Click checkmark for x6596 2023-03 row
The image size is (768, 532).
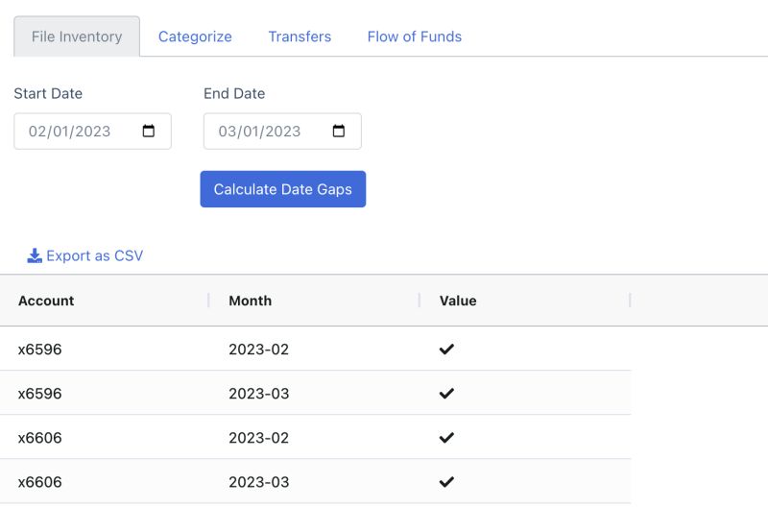[446, 394]
